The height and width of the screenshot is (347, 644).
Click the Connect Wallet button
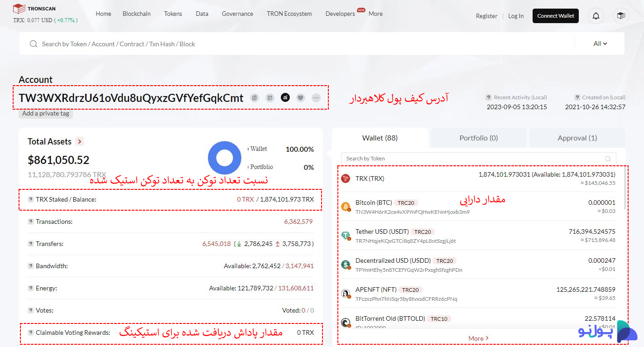556,16
